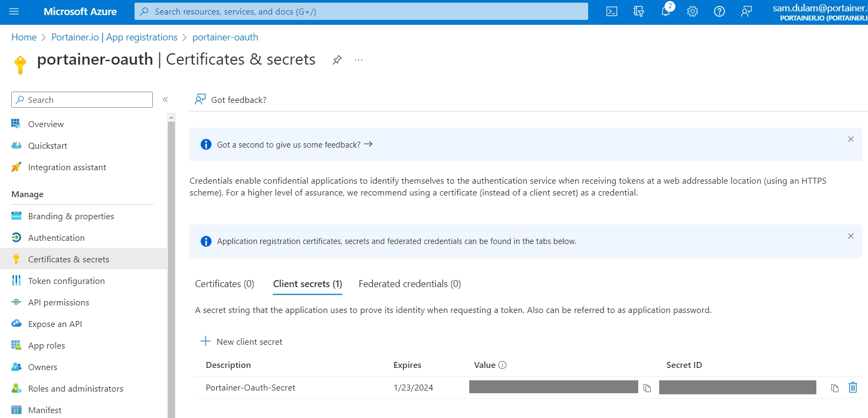This screenshot has height=418, width=868.
Task: Open API permissions in the sidebar
Action: (x=59, y=302)
